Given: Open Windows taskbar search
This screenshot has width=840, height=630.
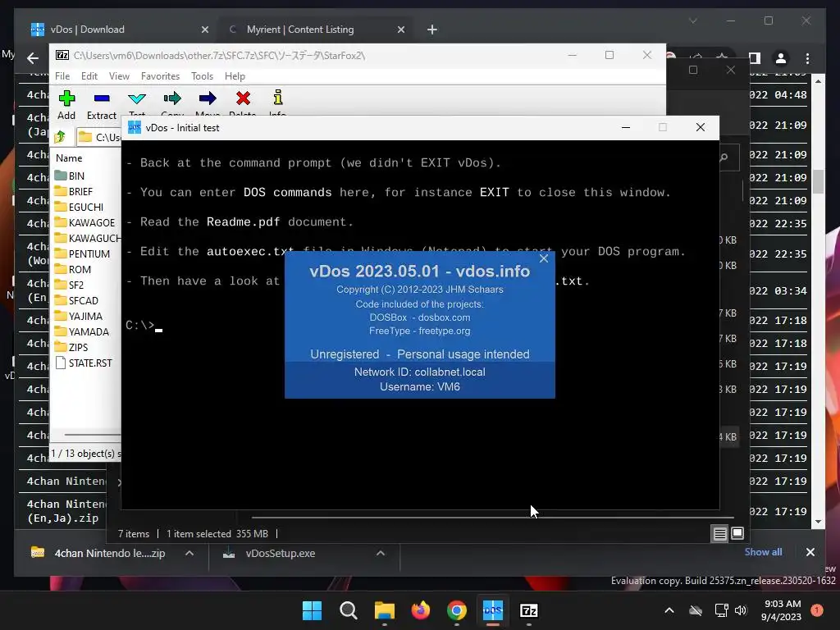Looking at the screenshot, I should pos(348,610).
